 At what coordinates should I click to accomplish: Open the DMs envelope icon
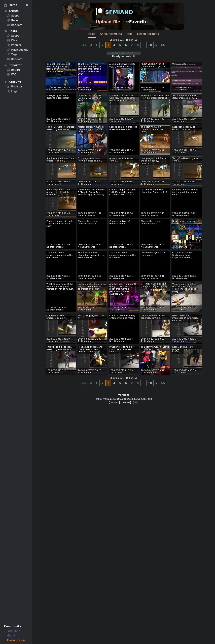click(8, 40)
